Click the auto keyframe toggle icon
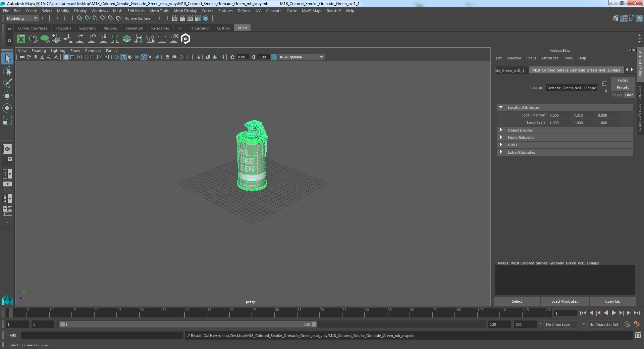The image size is (644, 349). click(627, 325)
